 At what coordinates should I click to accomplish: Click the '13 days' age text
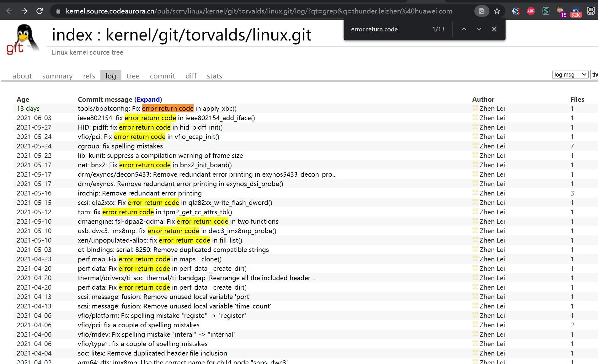28,109
